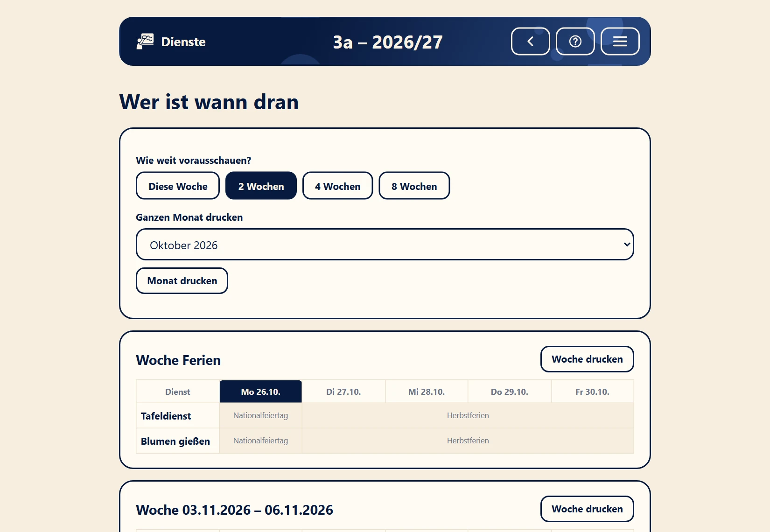Screen dimensions: 770x532
Task: Select the 2 Wochen range
Action: point(261,186)
